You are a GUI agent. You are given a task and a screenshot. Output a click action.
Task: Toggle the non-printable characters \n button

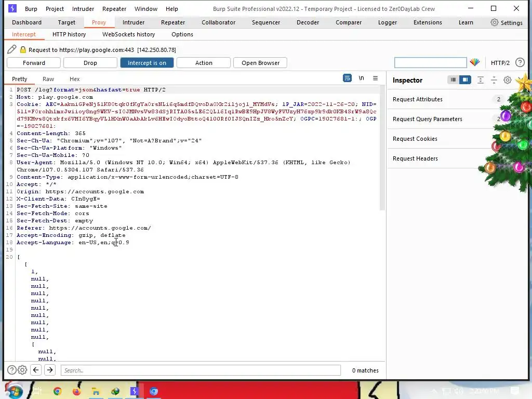pos(362,78)
